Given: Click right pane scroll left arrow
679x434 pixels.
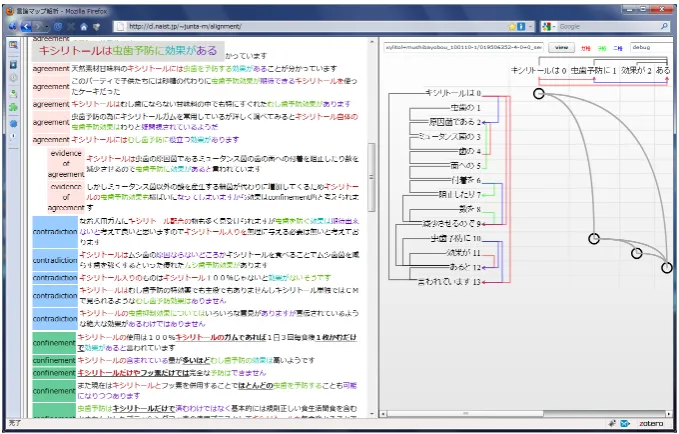Looking at the screenshot, I should click(x=383, y=414).
